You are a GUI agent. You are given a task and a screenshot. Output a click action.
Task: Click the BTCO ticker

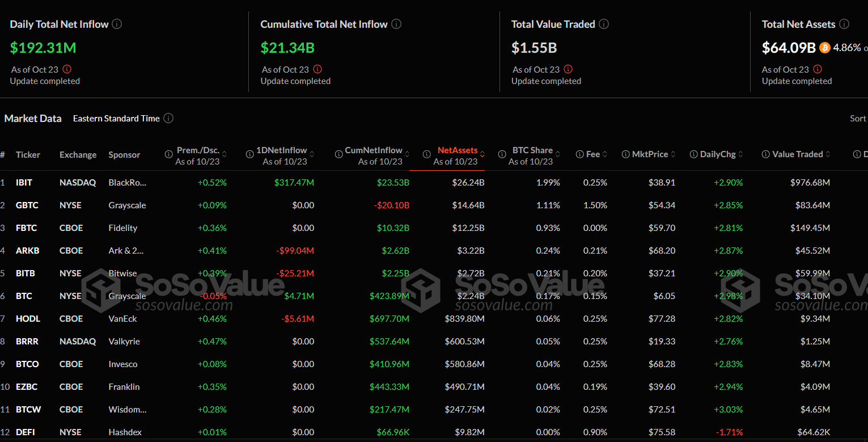tap(27, 364)
